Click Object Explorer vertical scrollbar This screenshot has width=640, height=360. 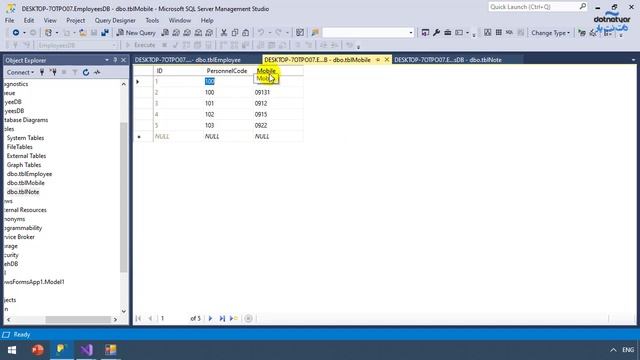[x=124, y=198]
